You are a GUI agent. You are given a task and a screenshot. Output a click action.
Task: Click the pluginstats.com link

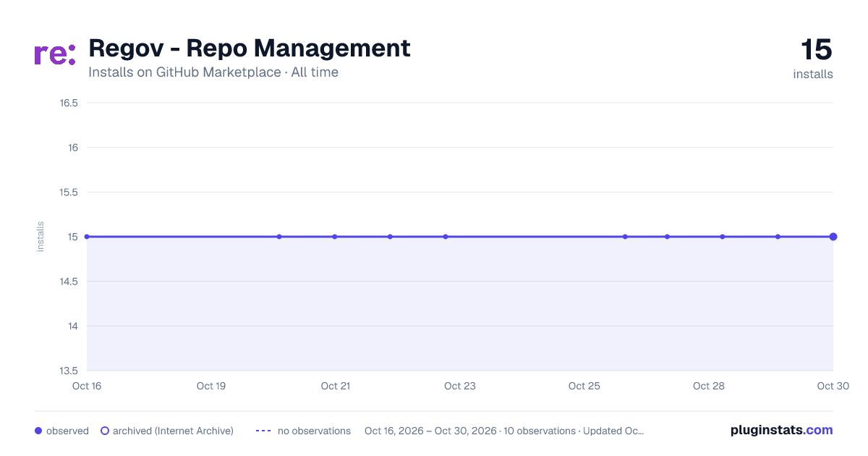coord(782,430)
